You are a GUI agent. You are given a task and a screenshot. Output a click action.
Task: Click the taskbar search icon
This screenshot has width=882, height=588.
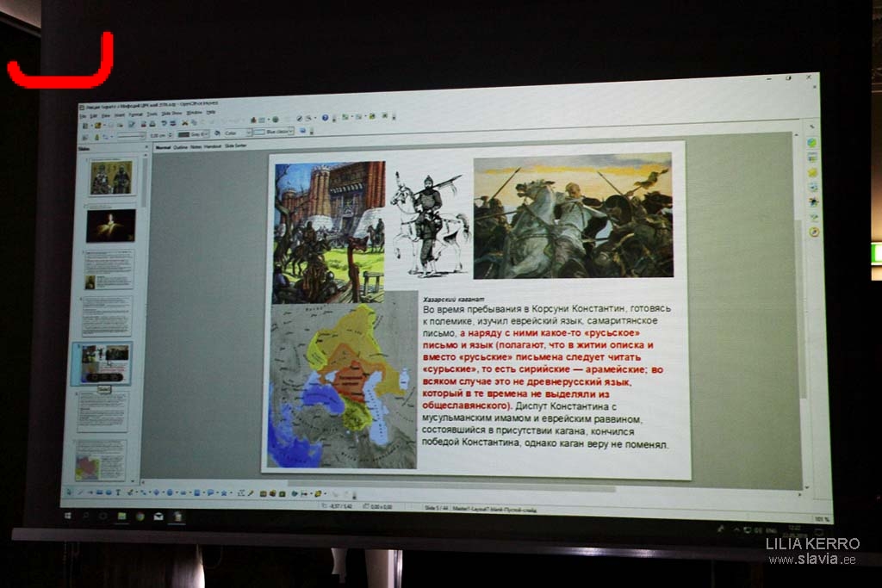(x=85, y=516)
